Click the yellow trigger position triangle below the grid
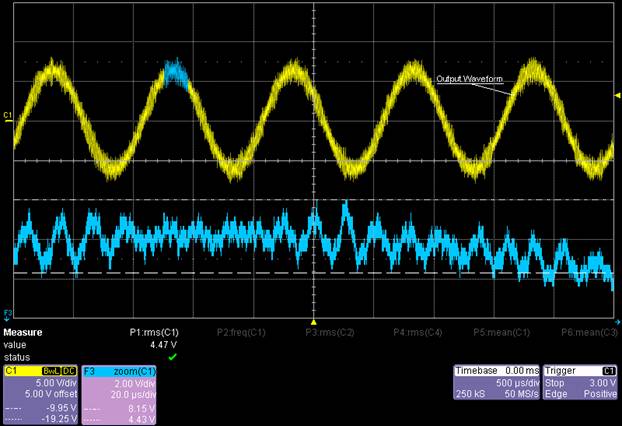The height and width of the screenshot is (426, 622). point(314,322)
